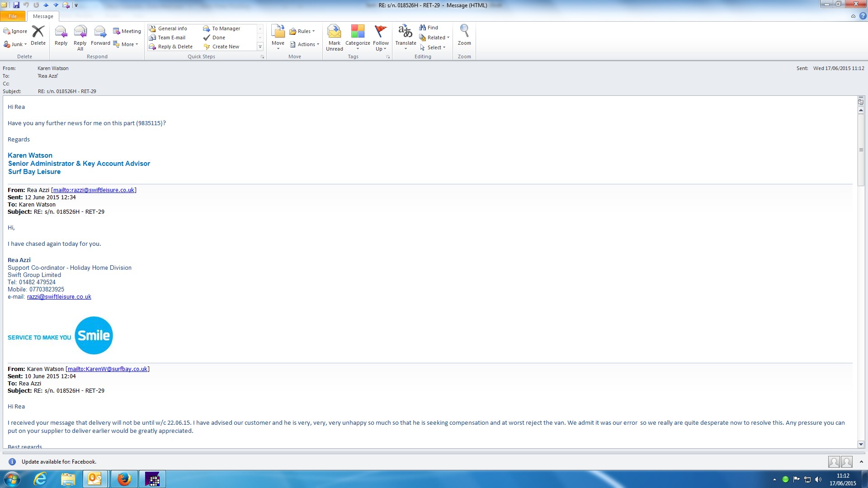The width and height of the screenshot is (868, 488).
Task: Open Firefox from the taskbar
Action: pos(124,479)
